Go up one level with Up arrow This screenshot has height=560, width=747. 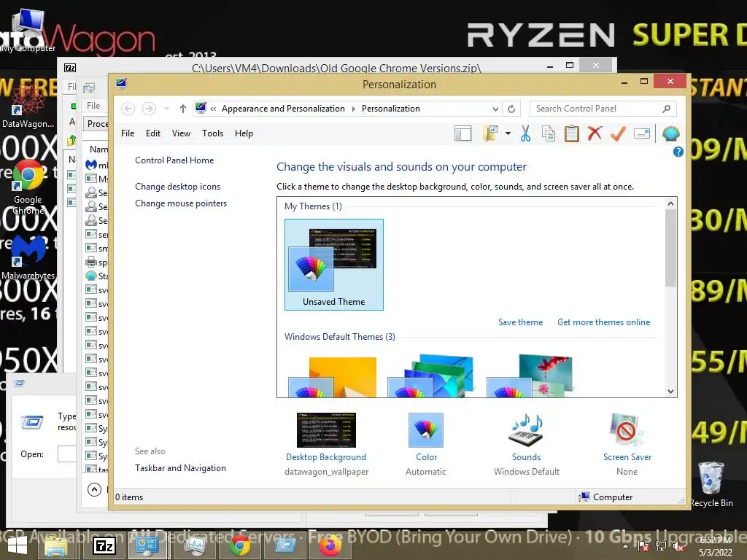click(x=182, y=109)
